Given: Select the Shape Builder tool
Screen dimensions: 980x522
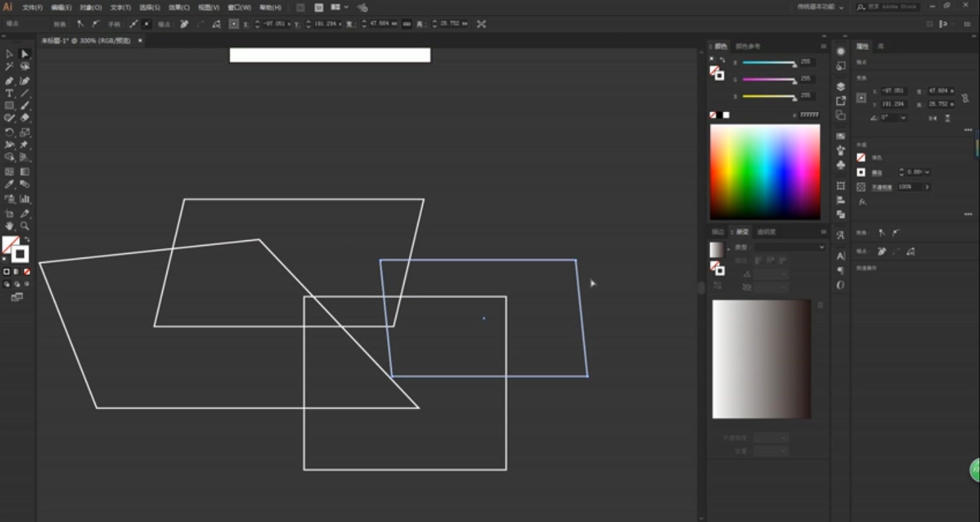Looking at the screenshot, I should pos(9,157).
